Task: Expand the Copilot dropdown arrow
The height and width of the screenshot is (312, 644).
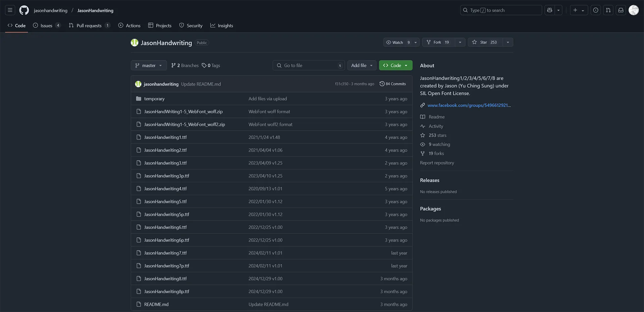Action: 558,10
